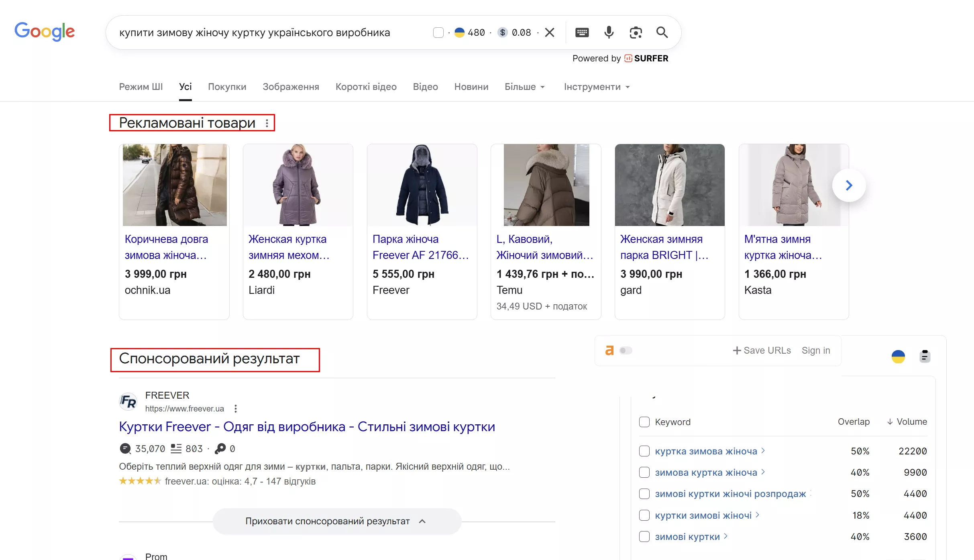Open the Інструменти dropdown
The height and width of the screenshot is (560, 974).
(x=597, y=87)
